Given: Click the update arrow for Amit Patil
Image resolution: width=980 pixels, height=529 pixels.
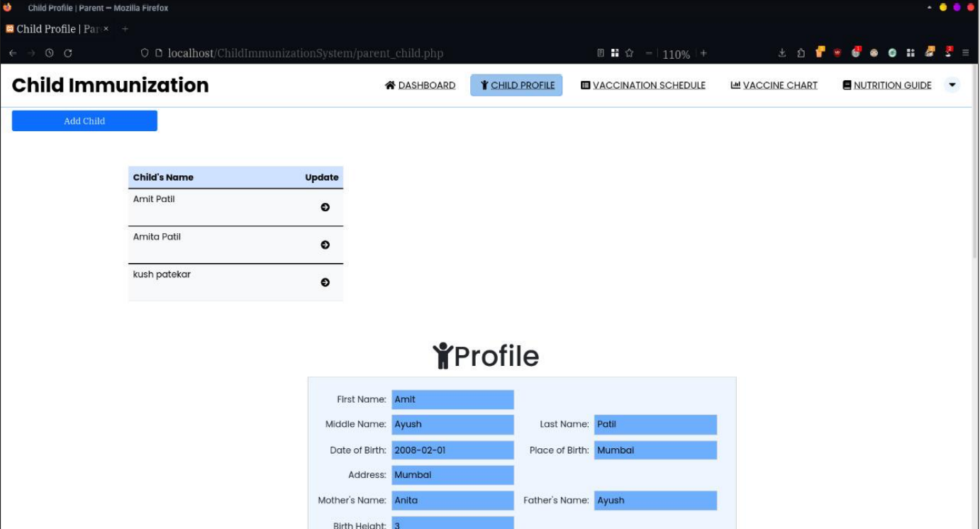Looking at the screenshot, I should (x=325, y=206).
